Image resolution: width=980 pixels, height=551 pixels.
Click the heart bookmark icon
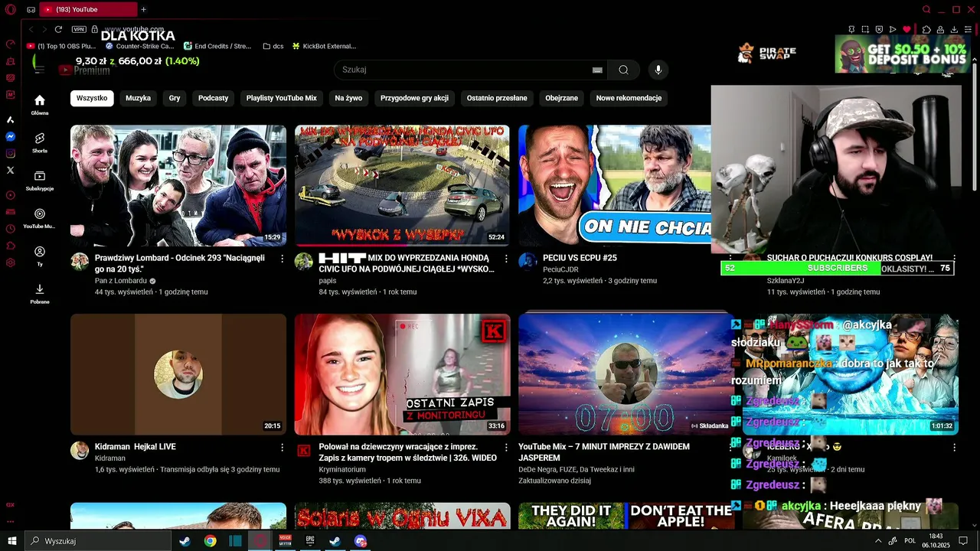[907, 29]
